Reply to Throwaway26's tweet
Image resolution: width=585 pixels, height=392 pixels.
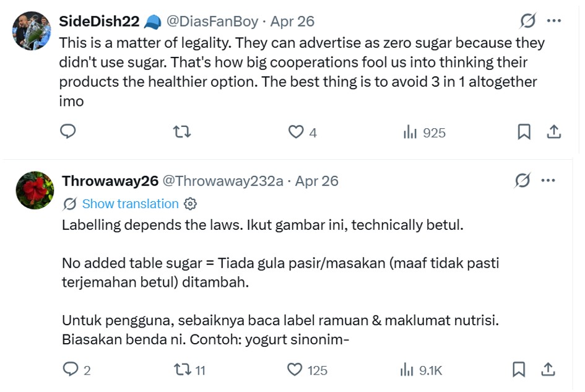71,370
